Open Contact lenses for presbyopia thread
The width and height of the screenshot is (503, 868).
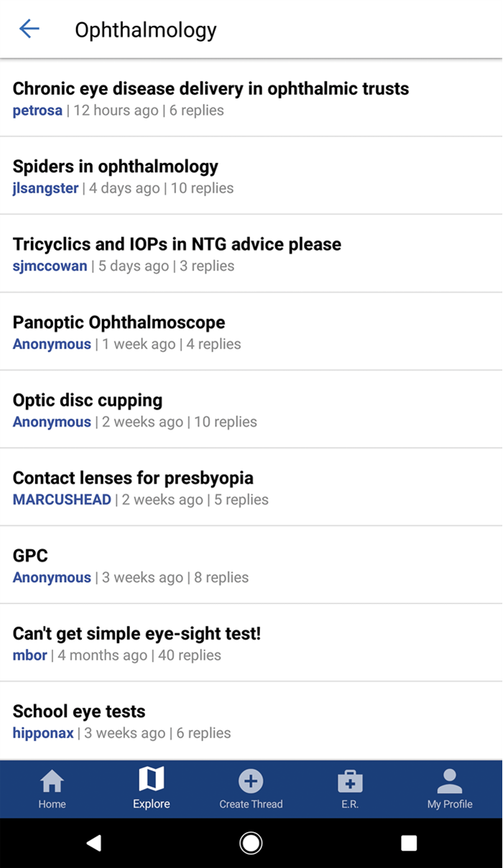pos(133,478)
